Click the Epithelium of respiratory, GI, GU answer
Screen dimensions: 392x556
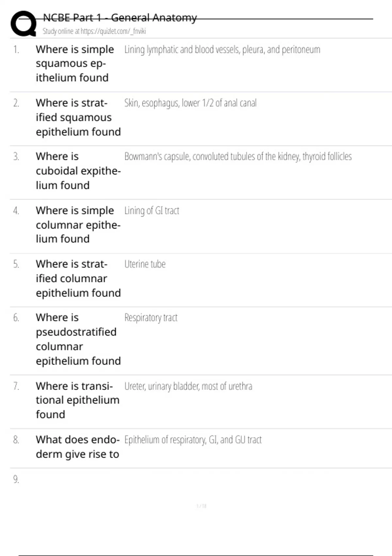coord(193,440)
